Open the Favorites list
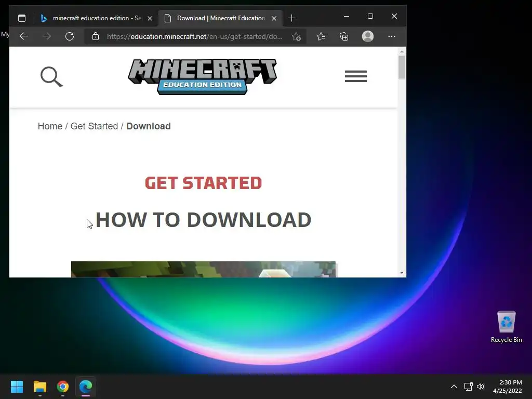532x399 pixels. pos(321,36)
